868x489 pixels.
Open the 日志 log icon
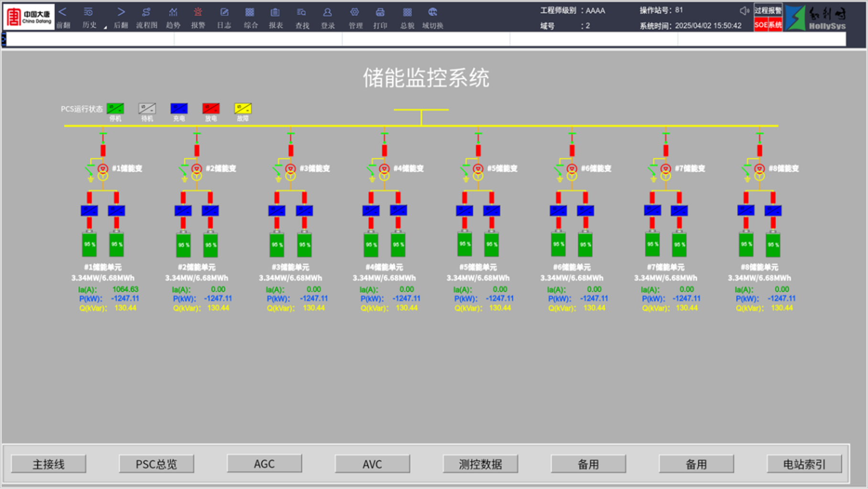coord(224,13)
